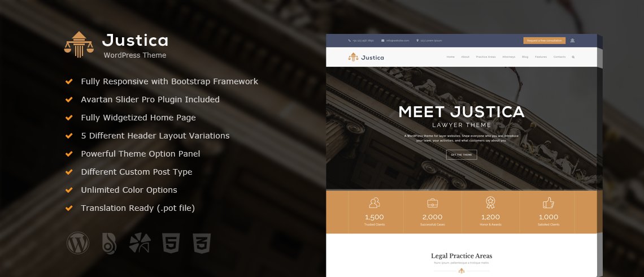Click the Legal Practice Areas heading
The image size is (644, 277).
(461, 256)
